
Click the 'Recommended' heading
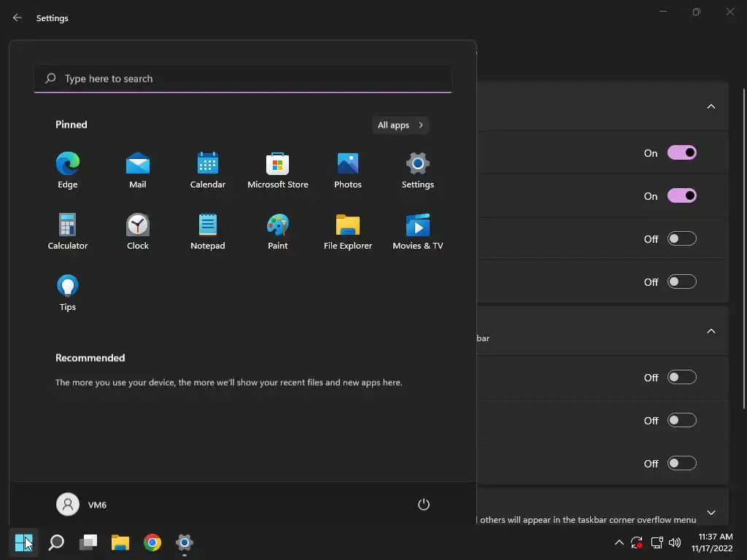coord(90,358)
